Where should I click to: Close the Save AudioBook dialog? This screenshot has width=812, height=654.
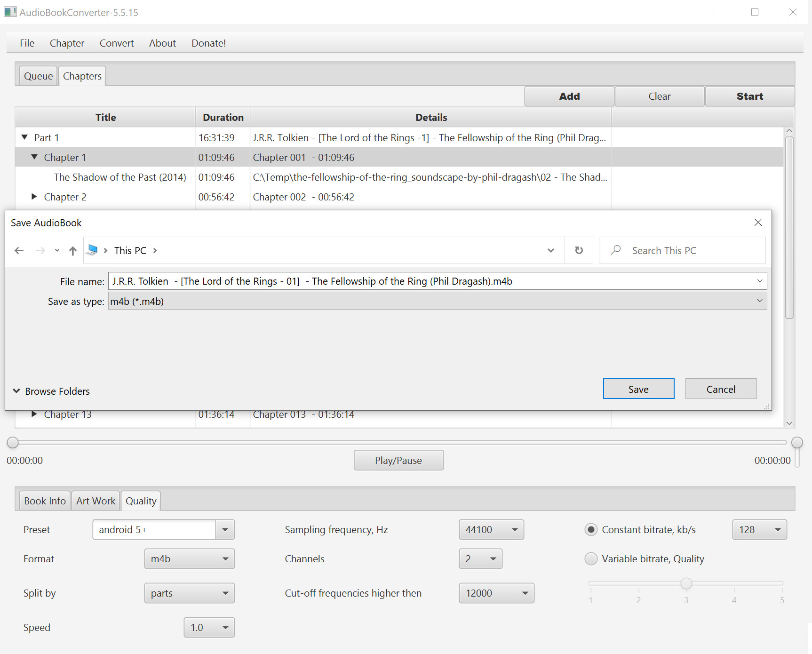tap(758, 223)
